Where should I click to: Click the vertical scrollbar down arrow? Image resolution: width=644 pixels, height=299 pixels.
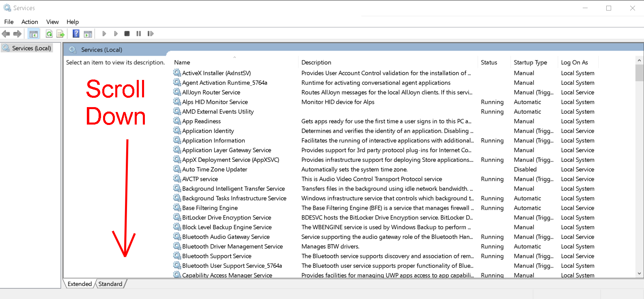pyautogui.click(x=639, y=273)
